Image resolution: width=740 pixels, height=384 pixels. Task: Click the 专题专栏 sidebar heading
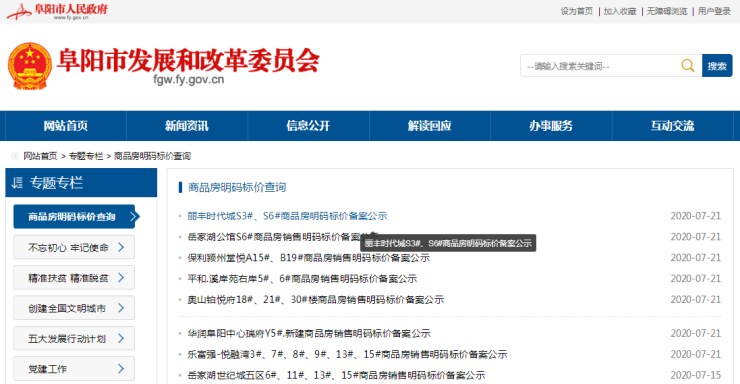click(56, 183)
